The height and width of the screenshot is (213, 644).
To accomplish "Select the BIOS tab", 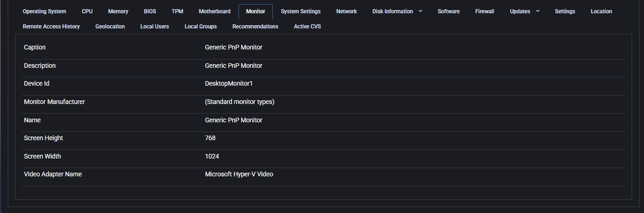I will click(150, 11).
